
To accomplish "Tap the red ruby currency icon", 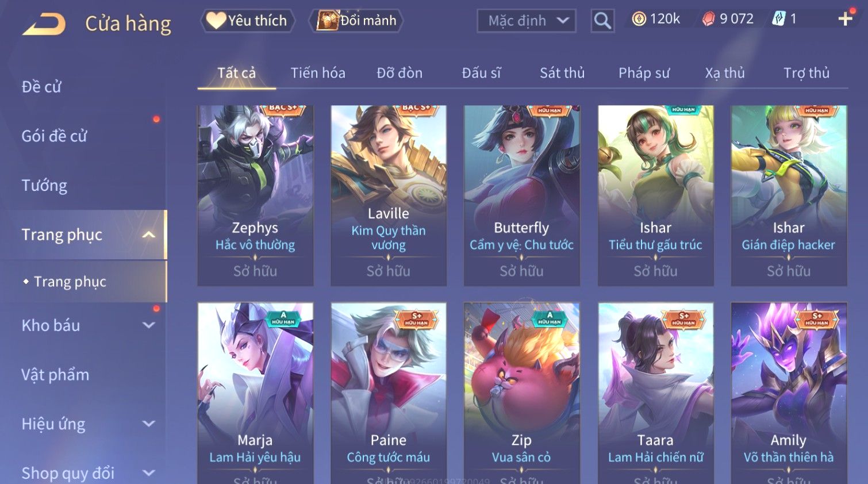I will tap(708, 20).
